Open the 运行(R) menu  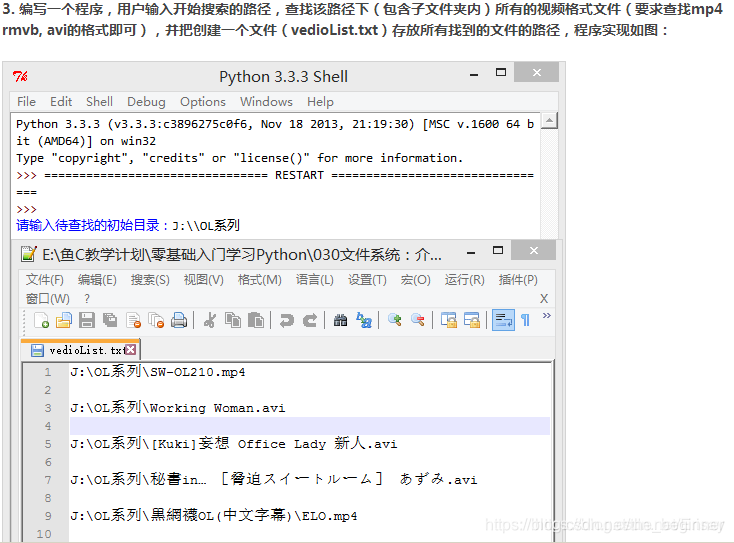click(x=464, y=280)
